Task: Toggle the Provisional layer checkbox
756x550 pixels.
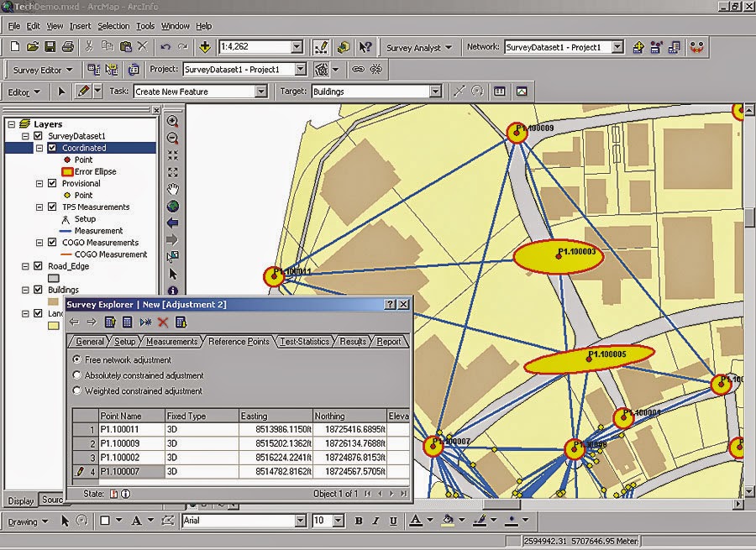Action: click(x=52, y=183)
